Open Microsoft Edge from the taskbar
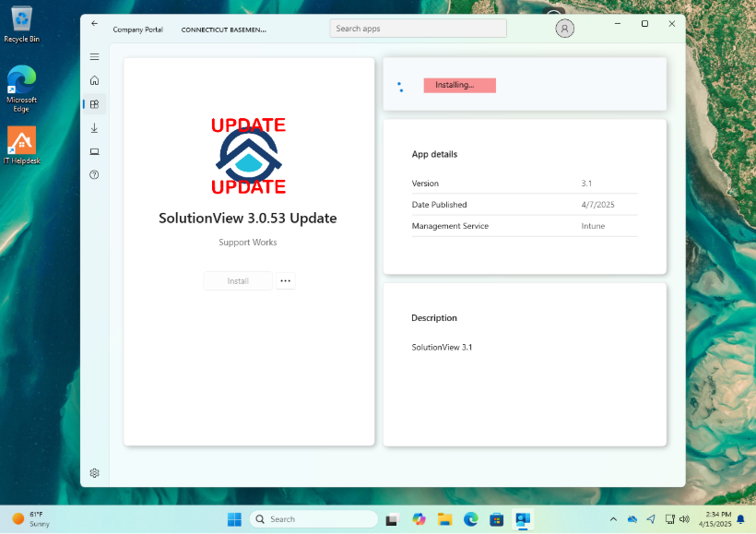Screen dimensions: 756x534 (x=470, y=519)
